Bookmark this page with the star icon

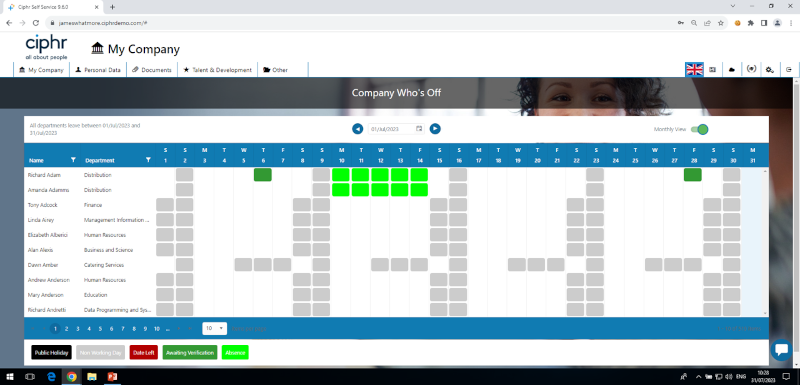[720, 23]
